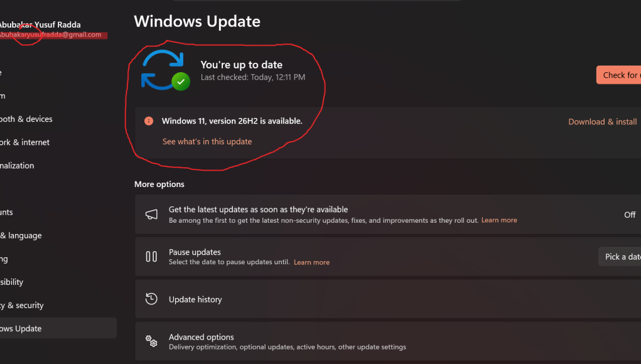
Task: Select Network & internet in sidebar
Action: [x=24, y=142]
